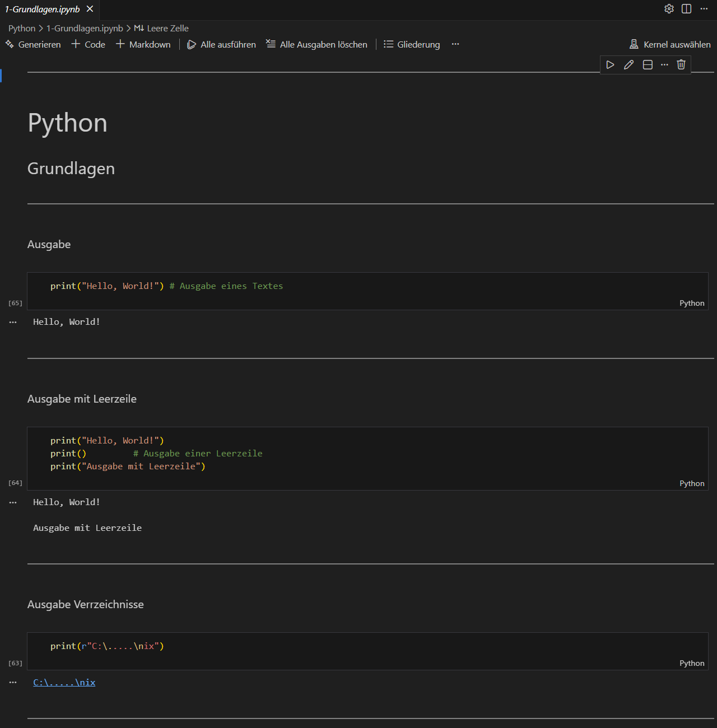Run all cells with Alle ausführen
The width and height of the screenshot is (717, 728).
(221, 44)
